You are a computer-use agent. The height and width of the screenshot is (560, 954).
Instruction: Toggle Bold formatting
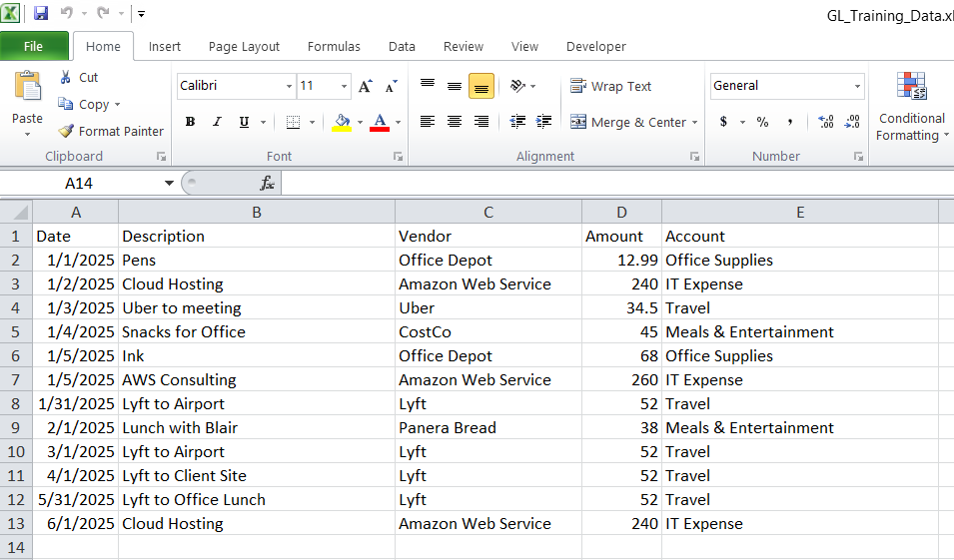tap(190, 122)
